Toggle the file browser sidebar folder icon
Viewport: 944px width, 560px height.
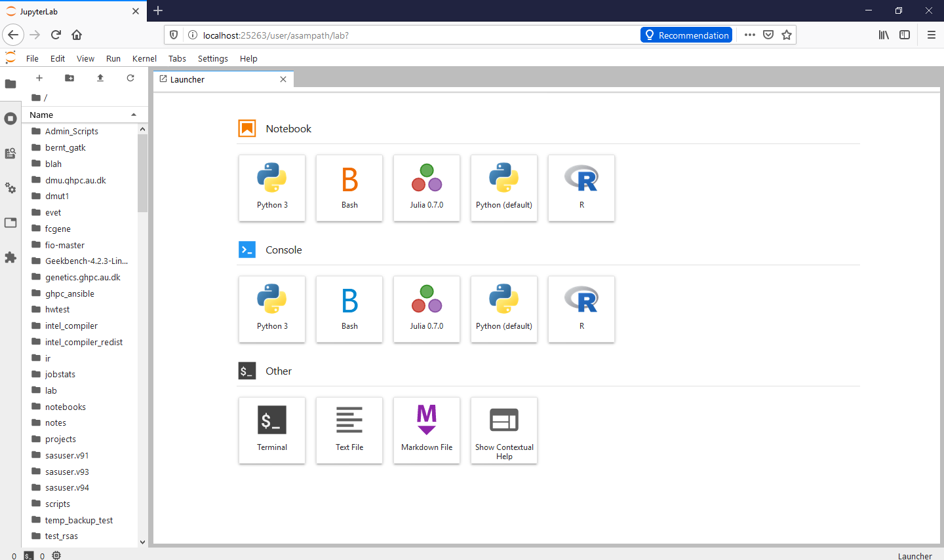point(10,84)
